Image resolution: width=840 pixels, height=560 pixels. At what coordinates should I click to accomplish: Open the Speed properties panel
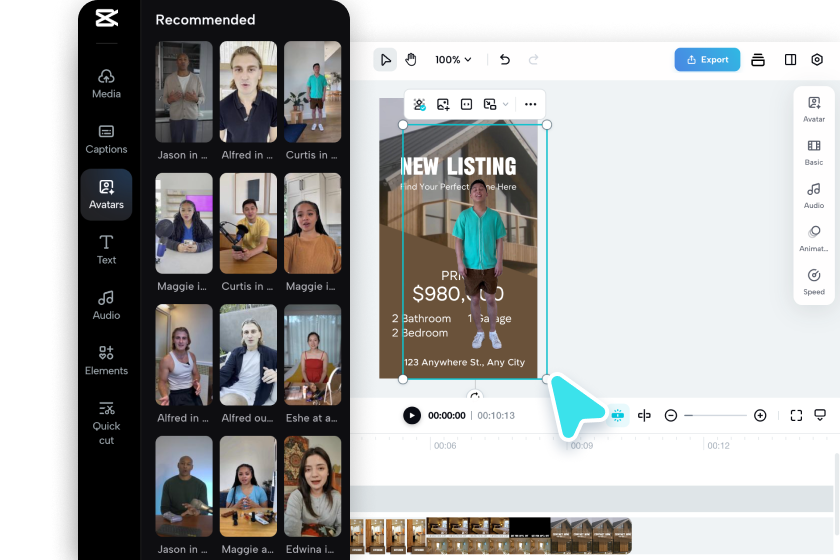tap(814, 282)
